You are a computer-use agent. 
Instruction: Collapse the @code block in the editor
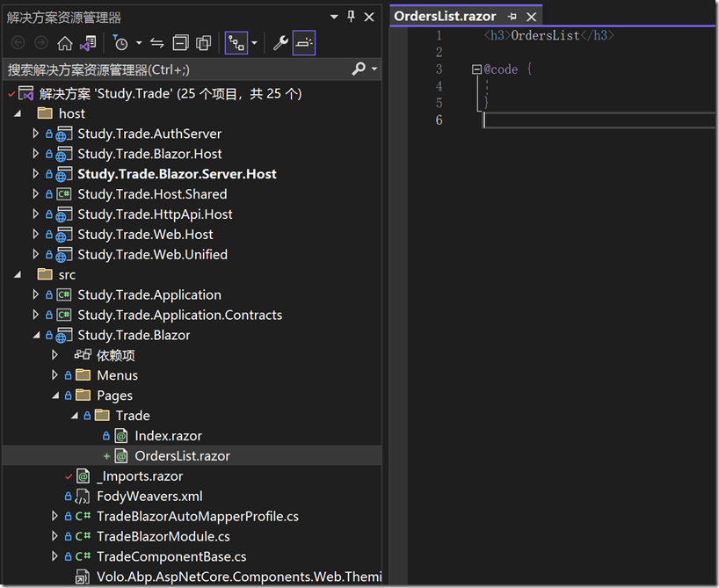476,69
